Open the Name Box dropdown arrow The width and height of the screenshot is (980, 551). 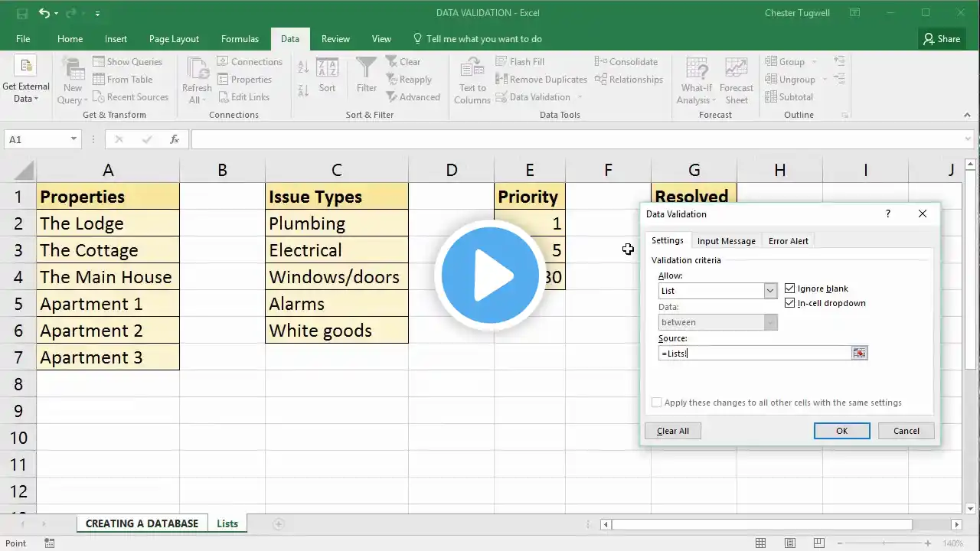73,139
